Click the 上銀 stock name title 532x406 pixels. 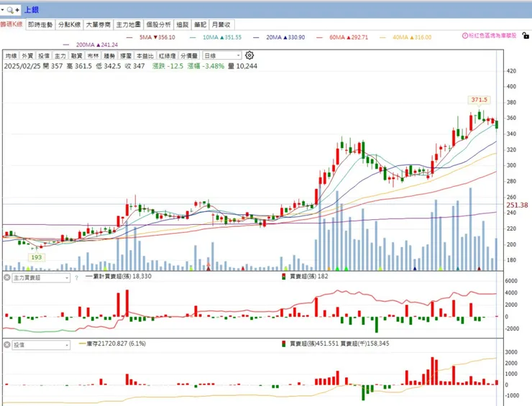31,10
